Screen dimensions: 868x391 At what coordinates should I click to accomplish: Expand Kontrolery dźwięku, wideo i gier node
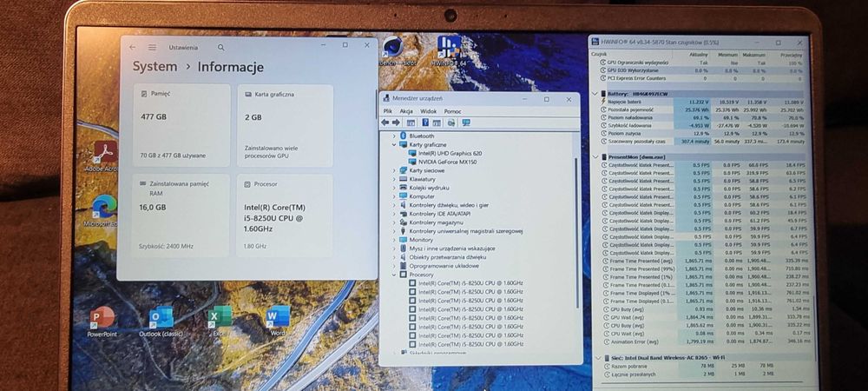[x=393, y=205]
